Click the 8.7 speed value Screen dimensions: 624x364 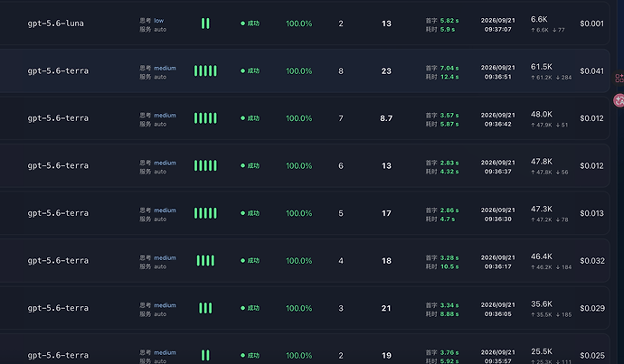pyautogui.click(x=386, y=118)
